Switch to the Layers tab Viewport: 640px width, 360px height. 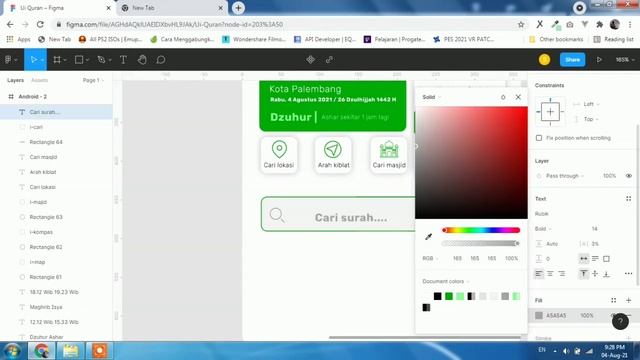click(16, 80)
